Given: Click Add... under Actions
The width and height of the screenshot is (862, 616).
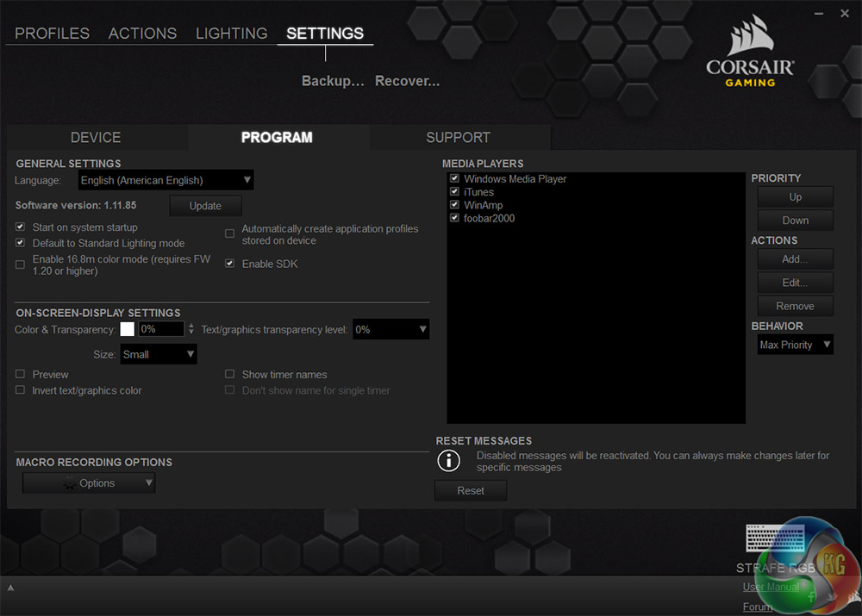Looking at the screenshot, I should pos(795,258).
